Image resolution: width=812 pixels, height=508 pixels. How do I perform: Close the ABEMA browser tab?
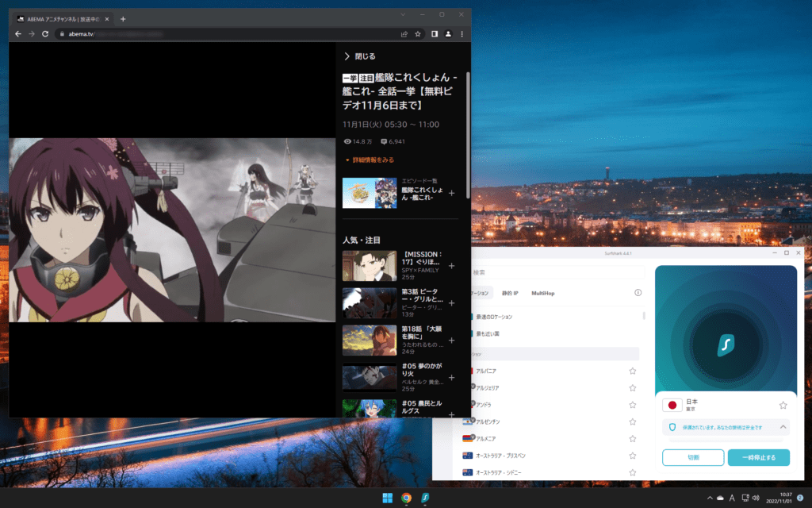point(107,19)
